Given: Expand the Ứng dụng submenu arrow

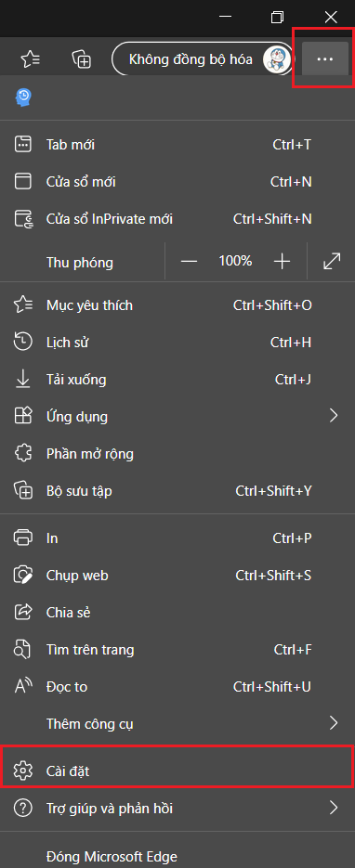Looking at the screenshot, I should coord(334,416).
